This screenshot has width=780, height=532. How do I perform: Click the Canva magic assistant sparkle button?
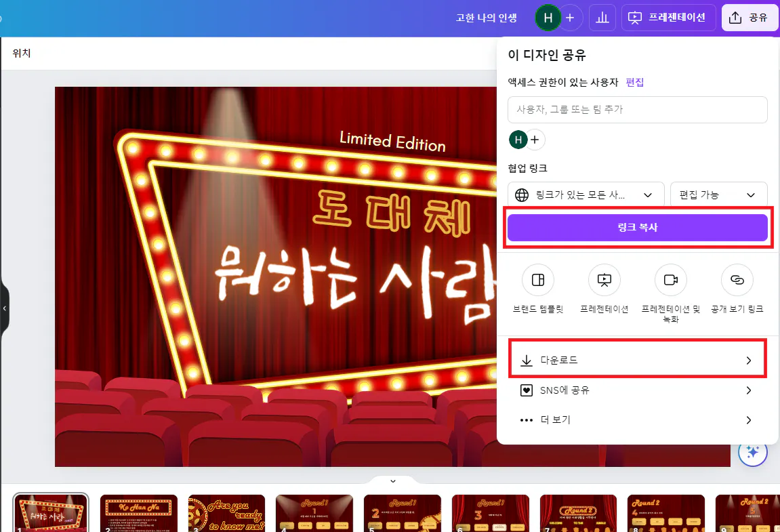click(x=753, y=452)
